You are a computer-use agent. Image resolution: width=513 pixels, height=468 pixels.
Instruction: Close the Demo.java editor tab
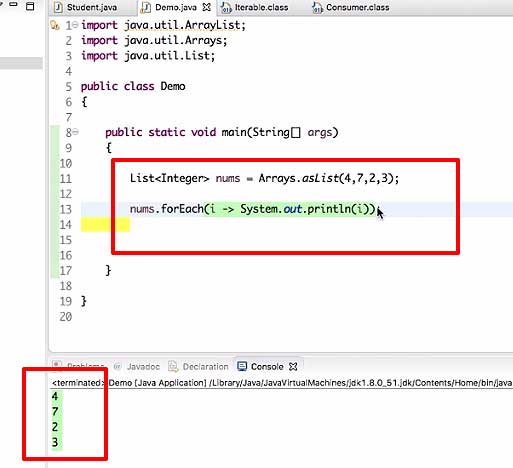(x=207, y=7)
